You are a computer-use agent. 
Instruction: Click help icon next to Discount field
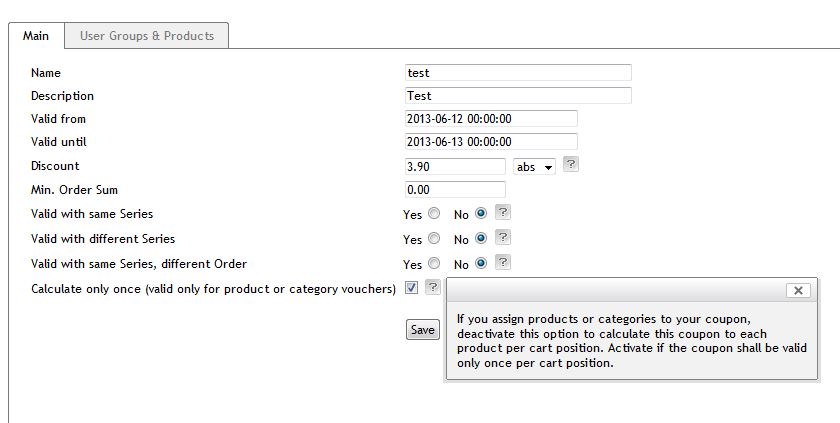(570, 165)
